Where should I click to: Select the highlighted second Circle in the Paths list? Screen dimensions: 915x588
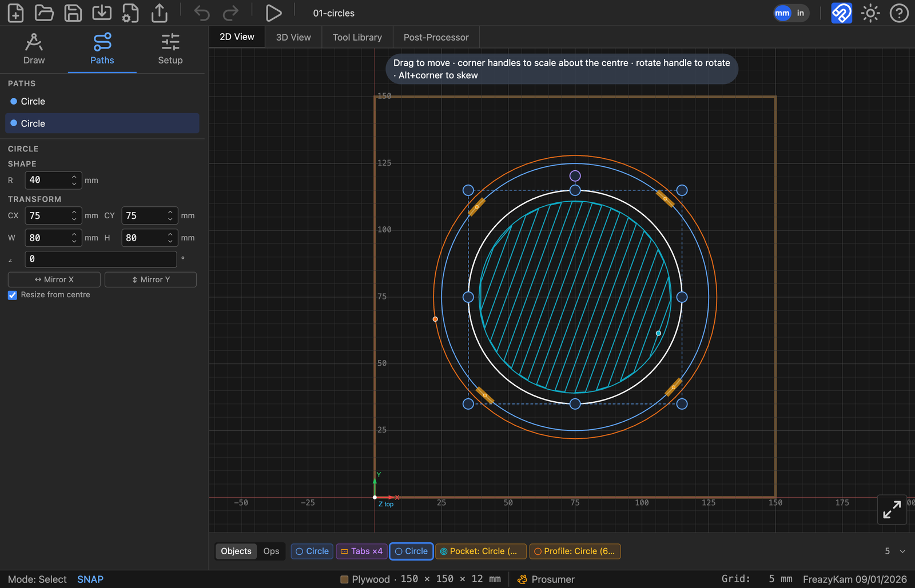[x=102, y=123]
